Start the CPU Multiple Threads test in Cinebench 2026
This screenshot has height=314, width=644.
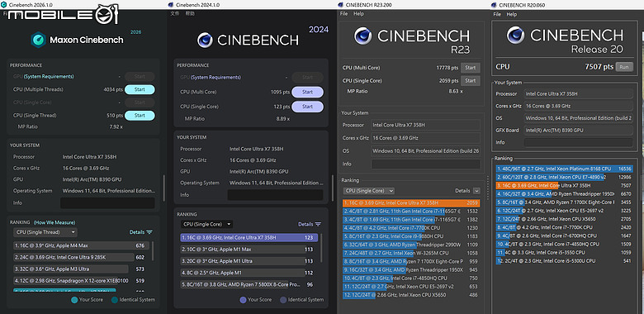[140, 89]
